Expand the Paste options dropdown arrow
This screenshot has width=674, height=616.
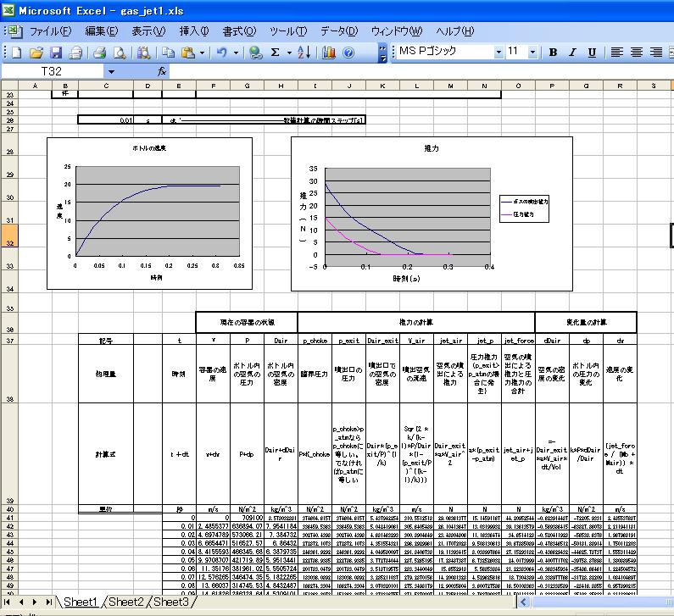pyautogui.click(x=202, y=53)
